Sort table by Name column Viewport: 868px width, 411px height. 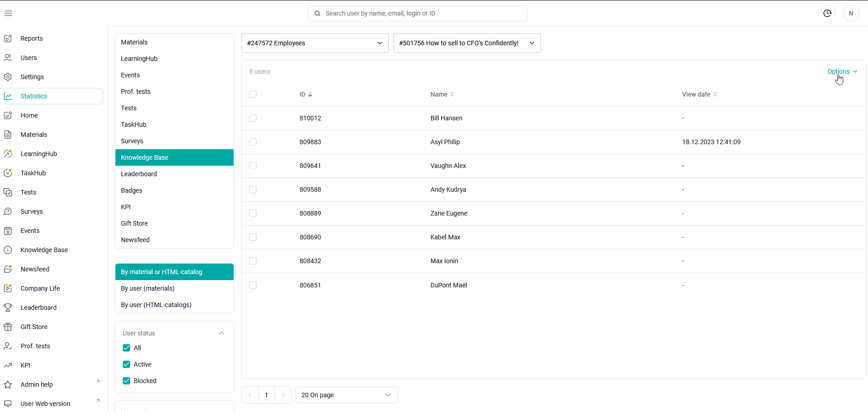442,94
